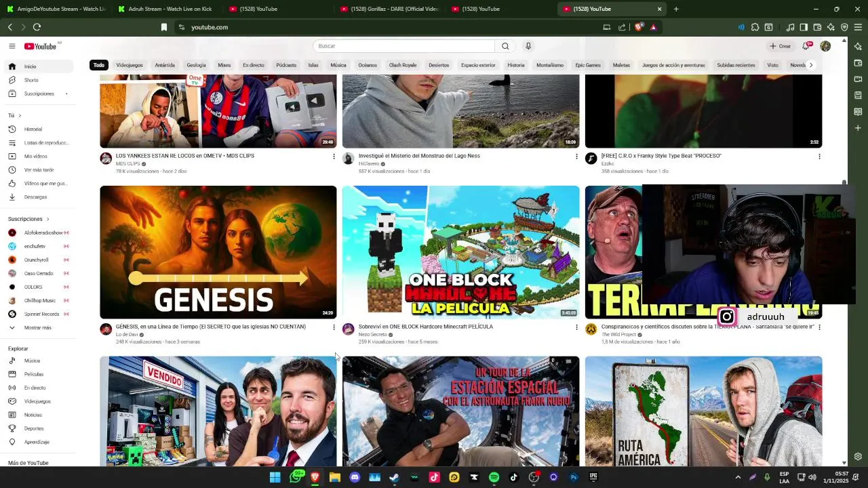Open YouTube notifications bell
This screenshot has height=488, width=868.
pos(806,46)
